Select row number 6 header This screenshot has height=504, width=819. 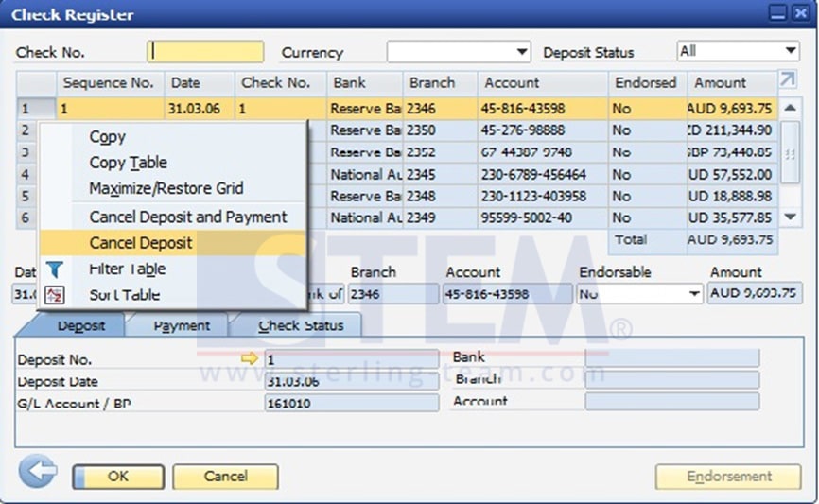pos(28,217)
